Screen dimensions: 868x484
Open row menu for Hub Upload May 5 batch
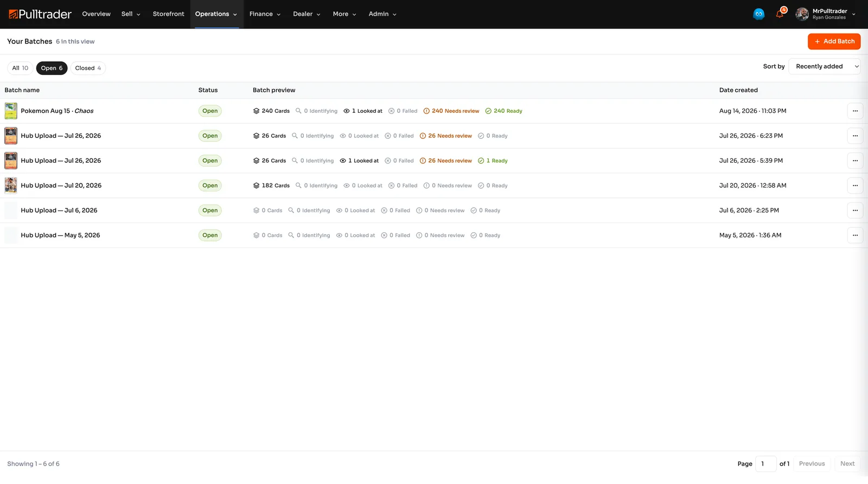click(855, 235)
